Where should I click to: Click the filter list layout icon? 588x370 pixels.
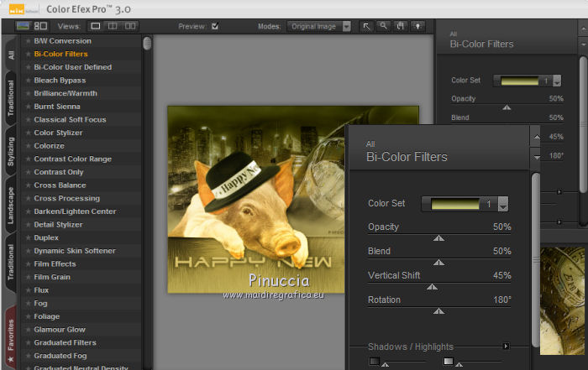40,26
